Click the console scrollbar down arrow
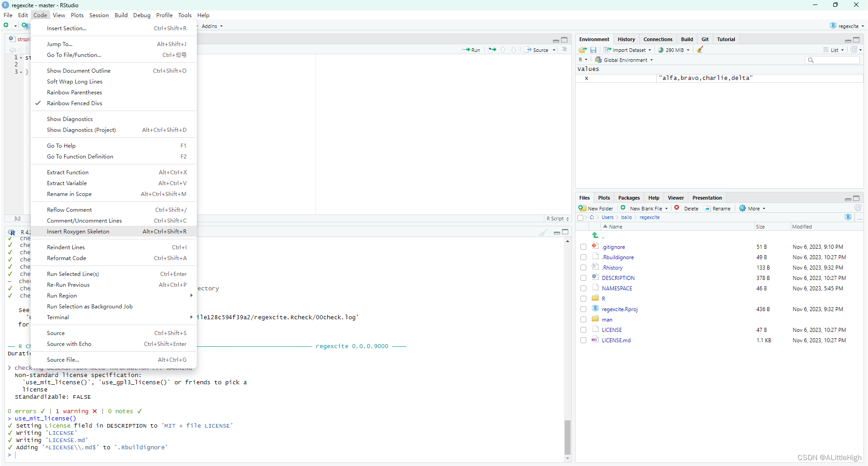 (x=567, y=459)
